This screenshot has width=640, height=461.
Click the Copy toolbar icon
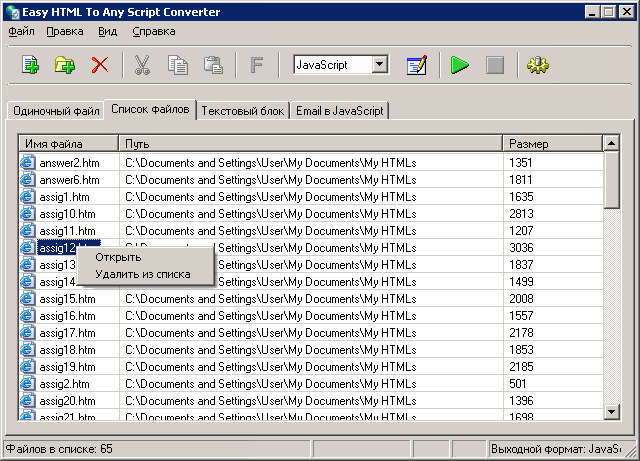click(x=178, y=65)
